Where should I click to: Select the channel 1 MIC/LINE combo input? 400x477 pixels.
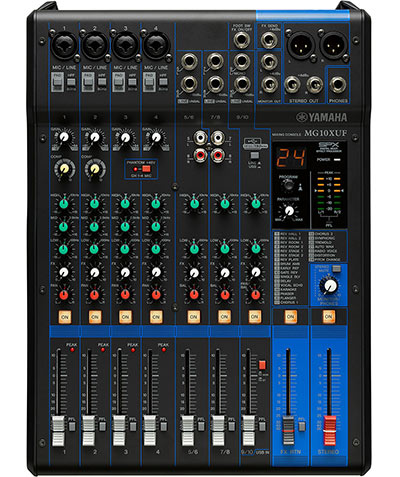[x=64, y=45]
